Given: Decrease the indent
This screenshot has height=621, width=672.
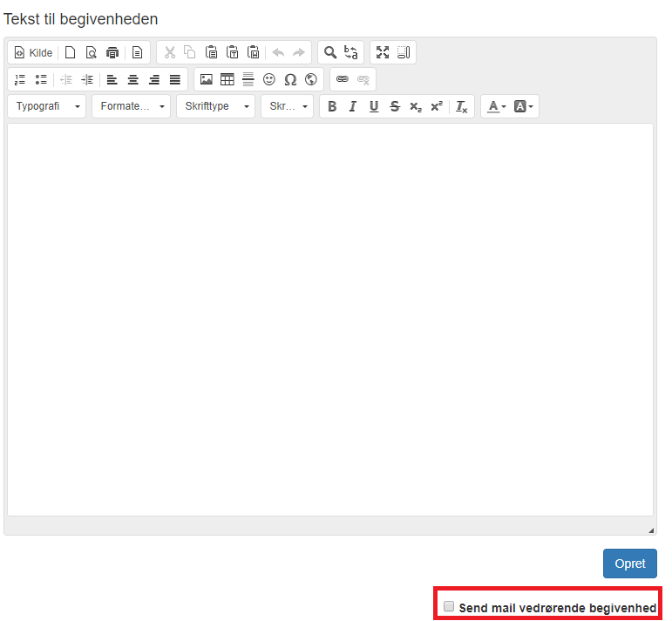Looking at the screenshot, I should pyautogui.click(x=66, y=79).
